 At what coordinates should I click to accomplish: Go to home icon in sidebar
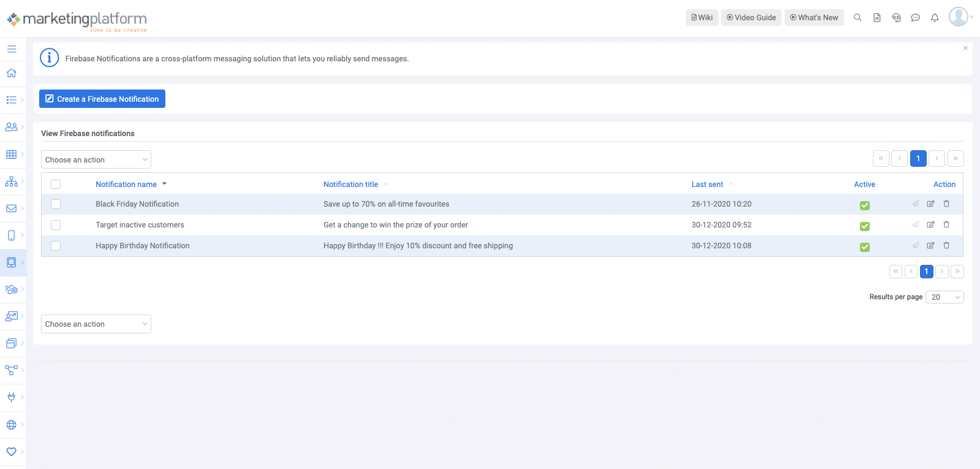[11, 73]
